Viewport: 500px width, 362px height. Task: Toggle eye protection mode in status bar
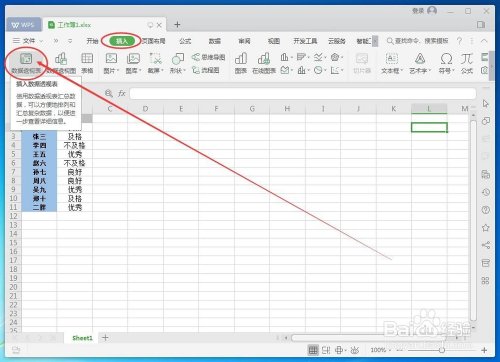coord(355,350)
